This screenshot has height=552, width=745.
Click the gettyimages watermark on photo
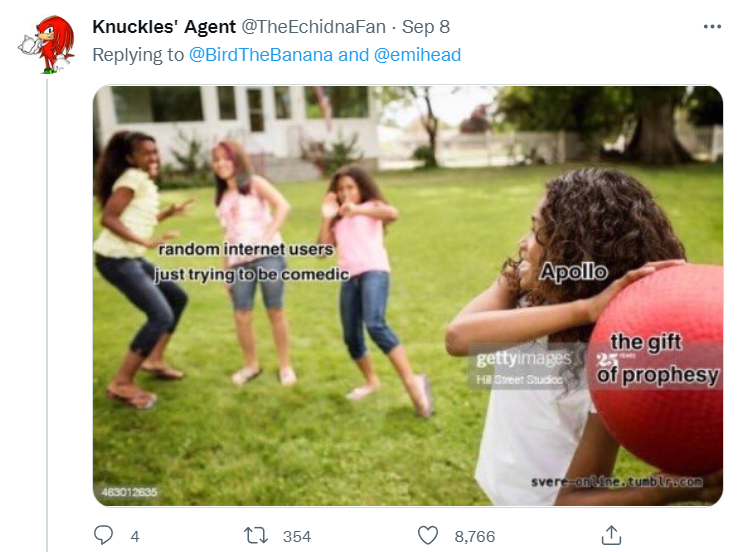pos(524,358)
